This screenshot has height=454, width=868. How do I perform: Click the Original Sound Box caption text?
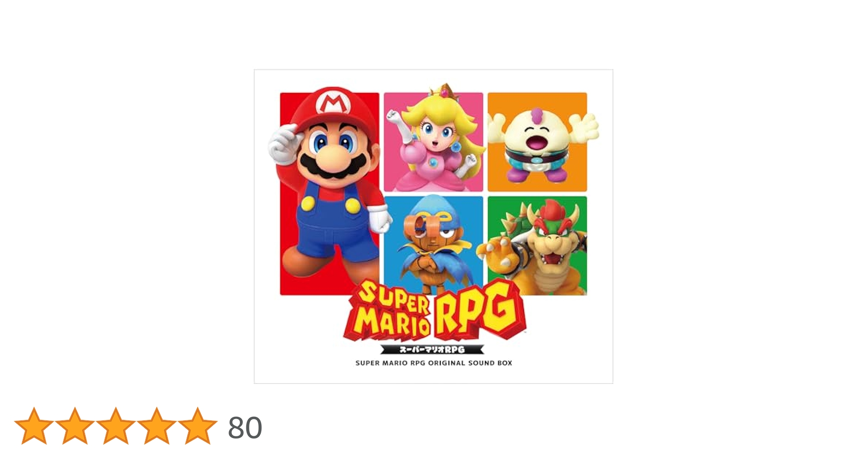434,363
